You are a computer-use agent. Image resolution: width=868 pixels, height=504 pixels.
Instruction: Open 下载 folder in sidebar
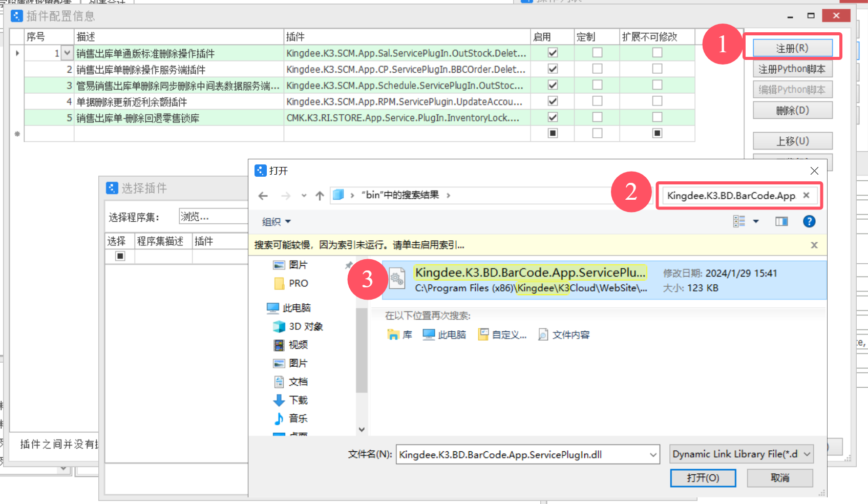(x=290, y=400)
